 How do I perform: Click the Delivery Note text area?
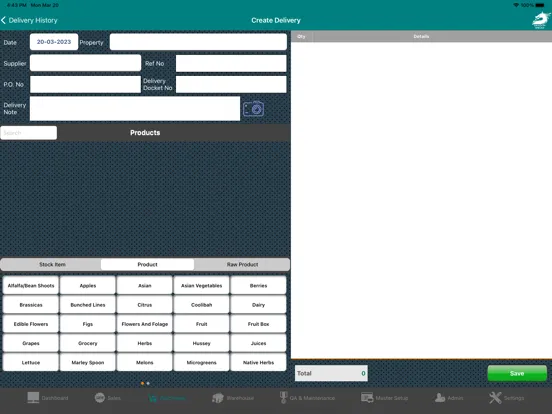click(135, 109)
